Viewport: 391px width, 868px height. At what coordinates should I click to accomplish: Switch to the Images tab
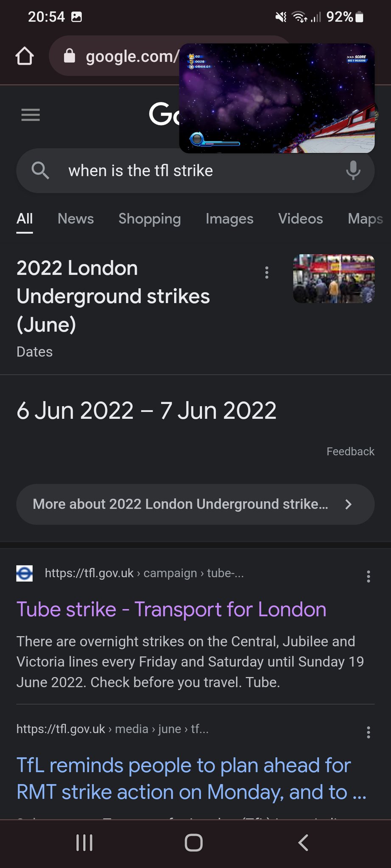(x=229, y=219)
